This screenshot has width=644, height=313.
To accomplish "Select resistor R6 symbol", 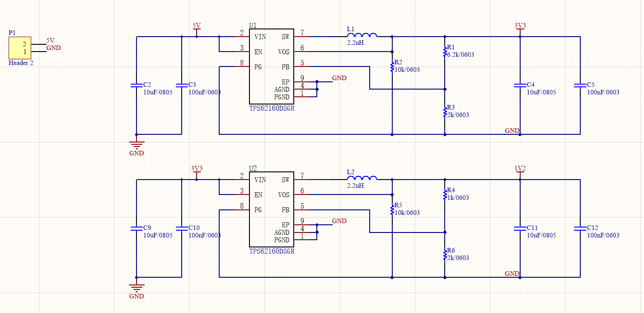I will click(445, 255).
